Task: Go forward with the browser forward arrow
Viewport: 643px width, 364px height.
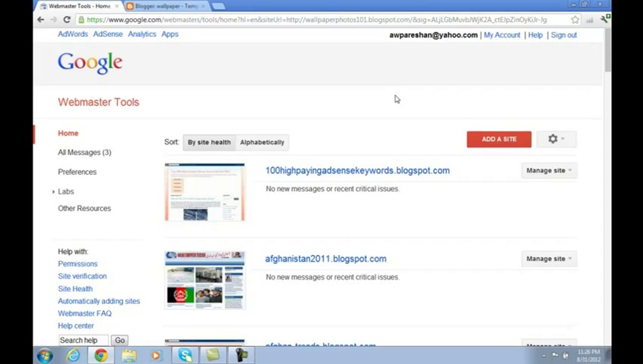Action: click(54, 20)
